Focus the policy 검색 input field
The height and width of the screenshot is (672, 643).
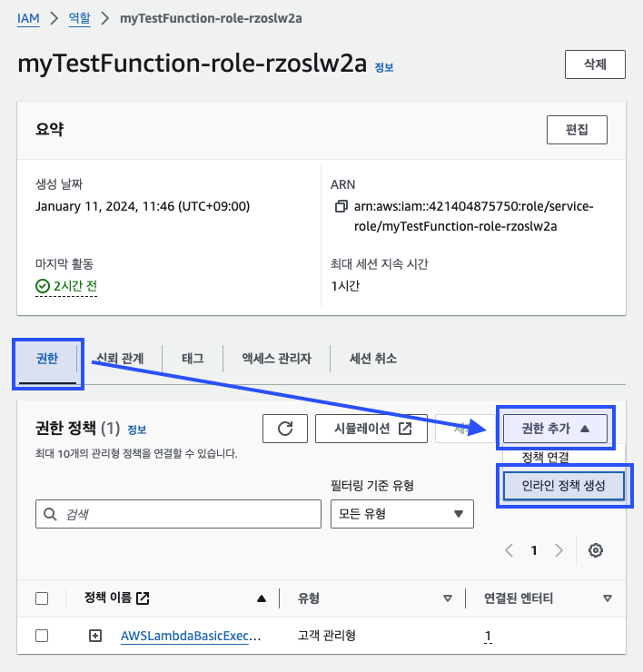[178, 514]
